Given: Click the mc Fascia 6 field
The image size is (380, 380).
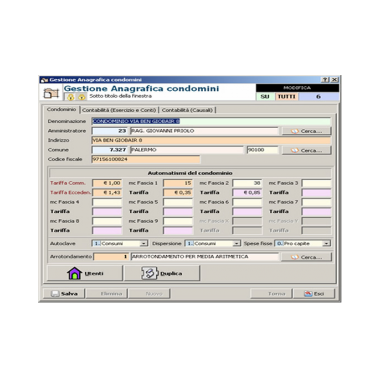Looking at the screenshot, I should 247,202.
